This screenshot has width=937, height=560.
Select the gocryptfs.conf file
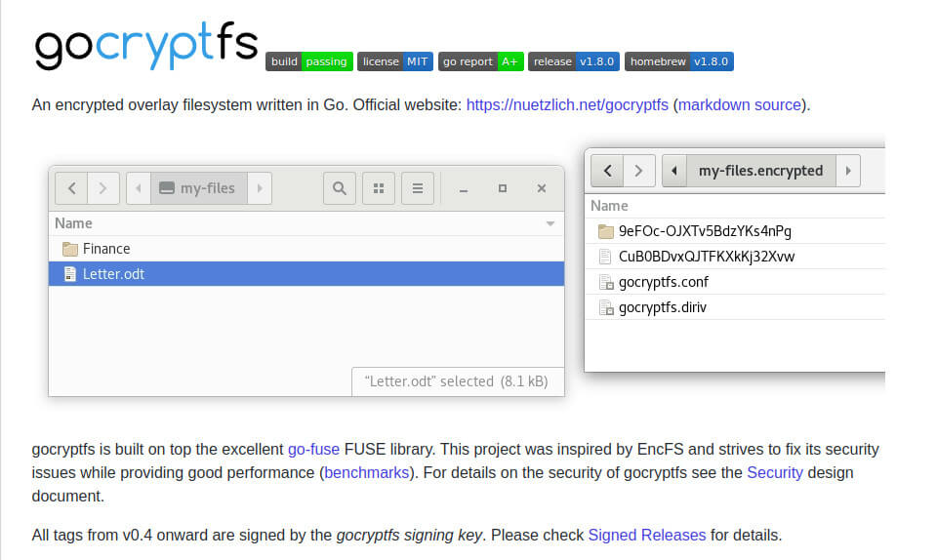pos(735,282)
